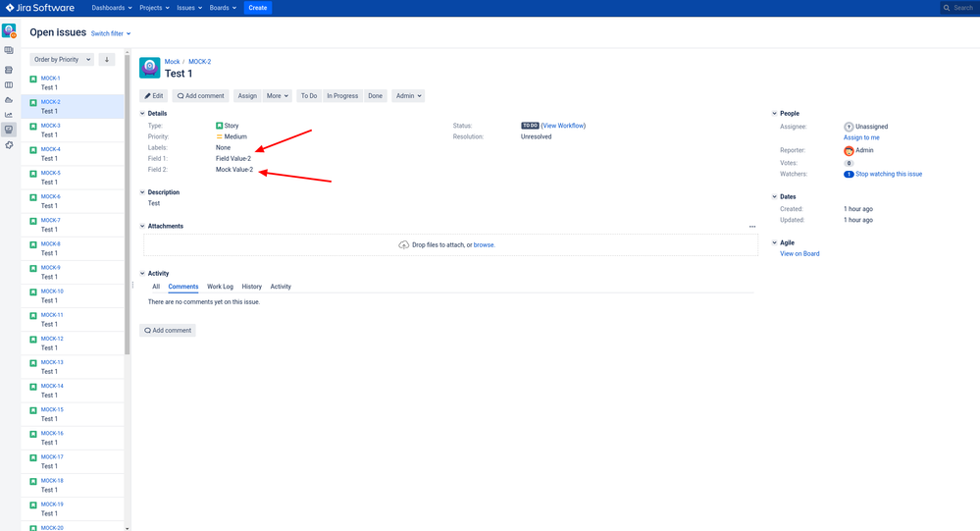The image size is (980, 531).
Task: Click the Mock project avatar beside the issue title
Action: [149, 68]
